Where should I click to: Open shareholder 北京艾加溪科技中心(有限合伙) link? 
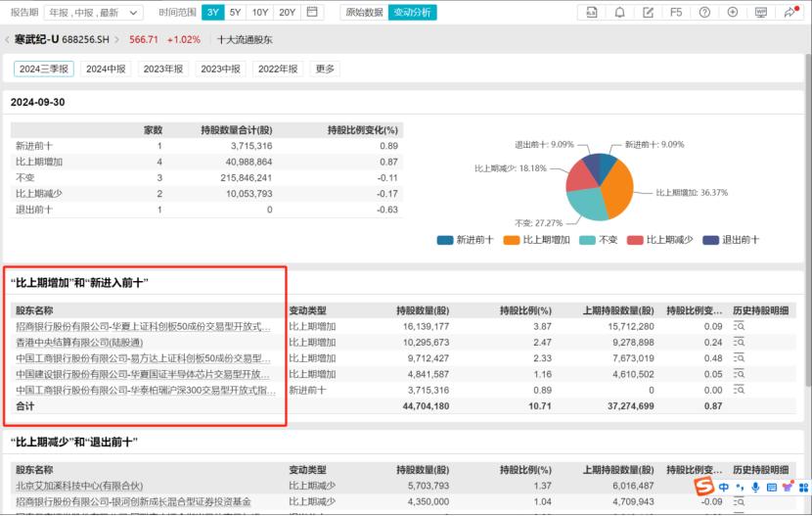79,486
